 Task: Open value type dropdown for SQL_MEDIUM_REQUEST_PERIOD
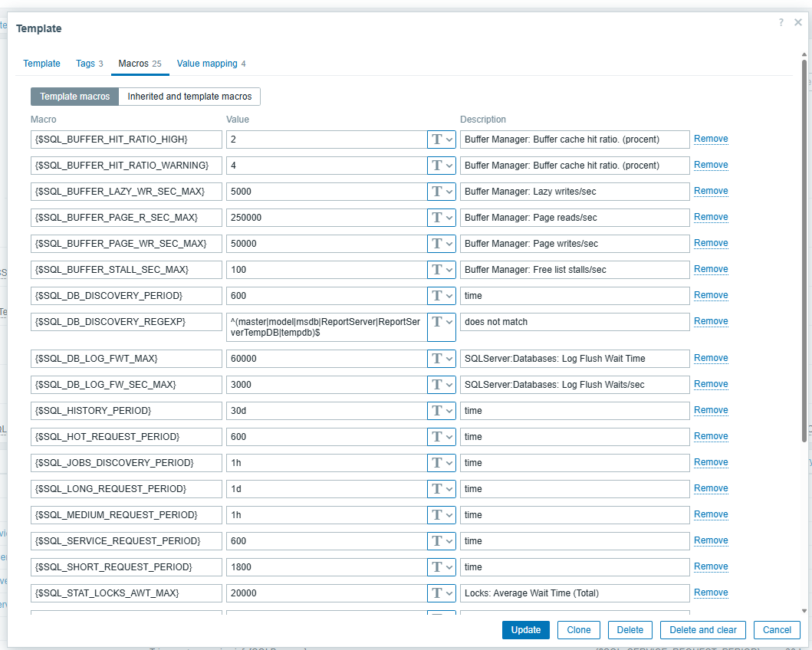click(x=441, y=514)
